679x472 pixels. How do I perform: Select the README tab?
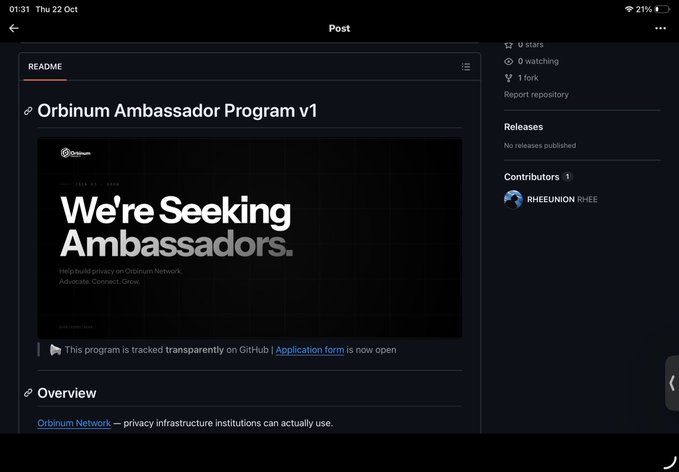click(x=45, y=67)
